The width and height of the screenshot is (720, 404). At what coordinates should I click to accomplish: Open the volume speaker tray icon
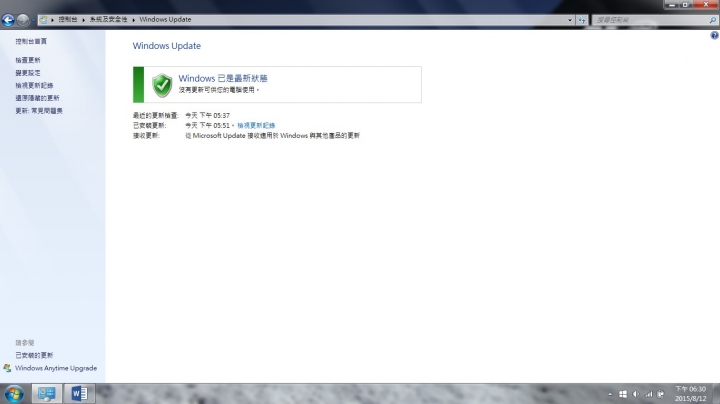pyautogui.click(x=636, y=394)
